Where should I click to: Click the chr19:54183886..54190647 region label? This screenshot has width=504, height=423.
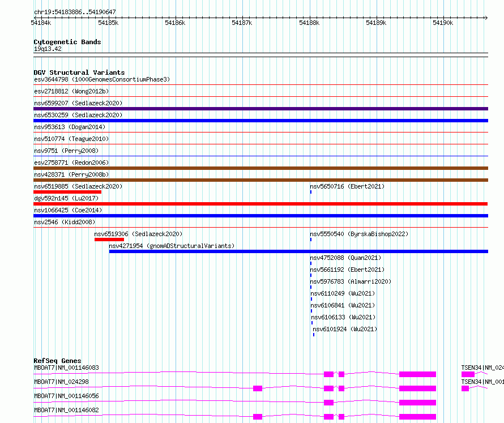(75, 12)
